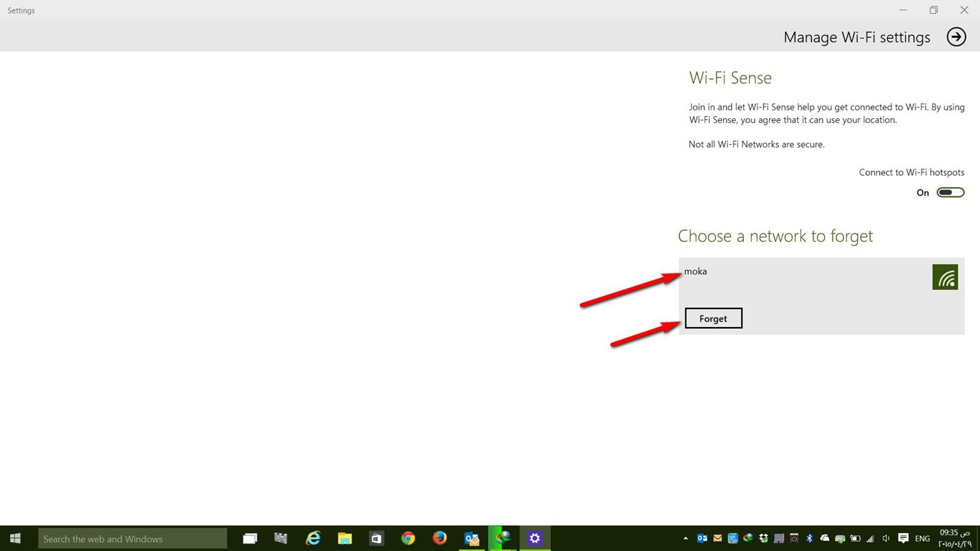Screen dimensions: 980x551
Task: Open Outlook from the taskbar
Action: coord(472,539)
